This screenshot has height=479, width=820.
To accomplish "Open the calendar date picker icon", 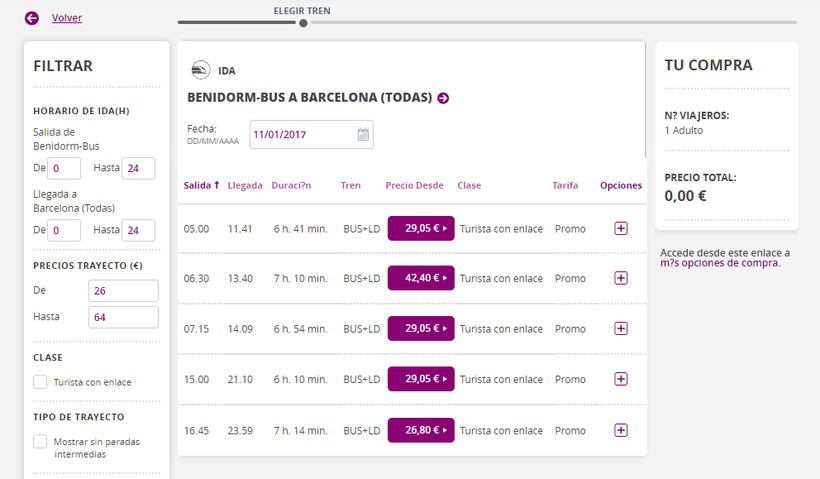I will (363, 134).
